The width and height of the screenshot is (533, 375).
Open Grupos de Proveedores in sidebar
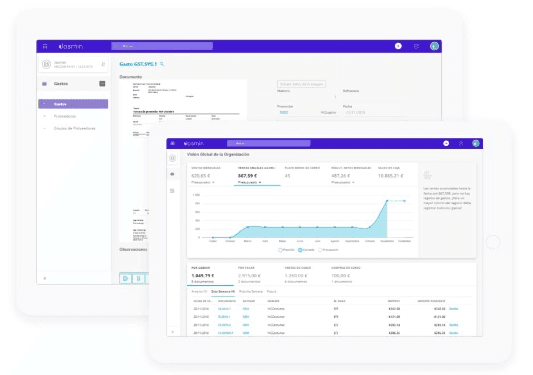(74, 129)
